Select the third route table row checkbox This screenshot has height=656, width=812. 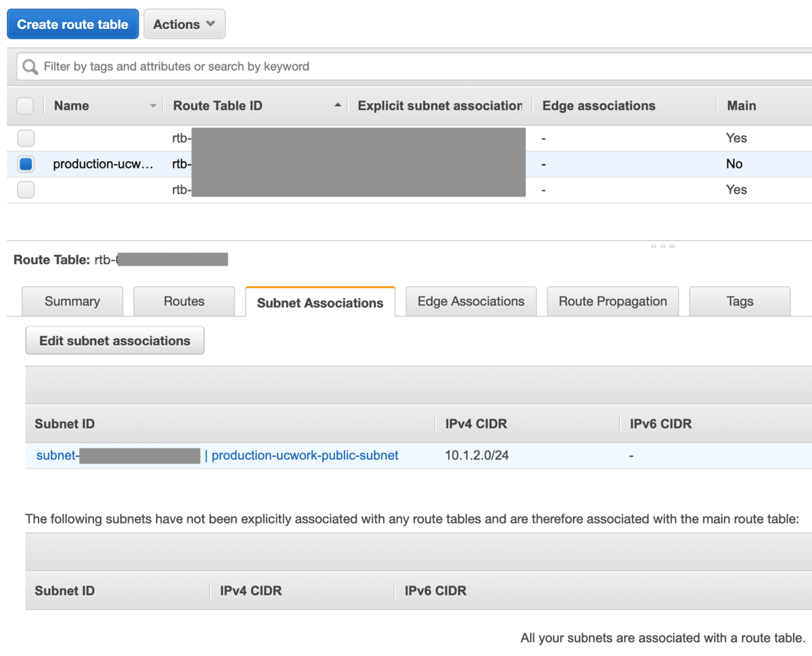[x=26, y=190]
